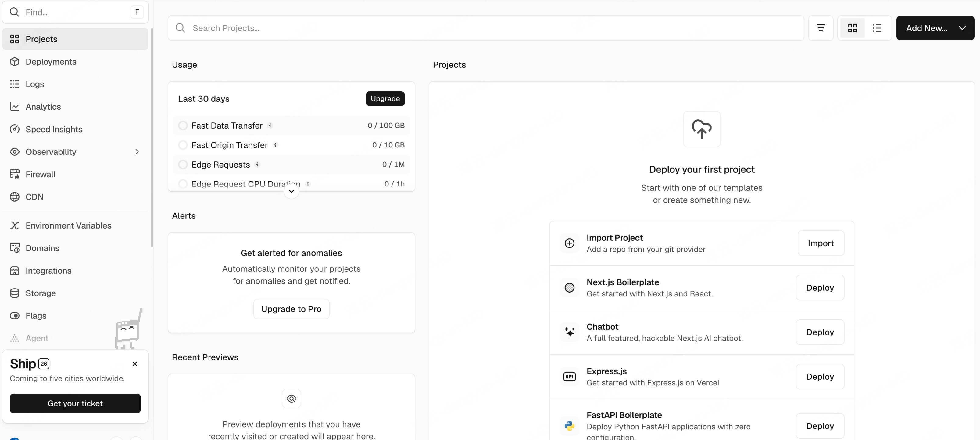Click the Get alerted for anomalies heading

(x=291, y=253)
